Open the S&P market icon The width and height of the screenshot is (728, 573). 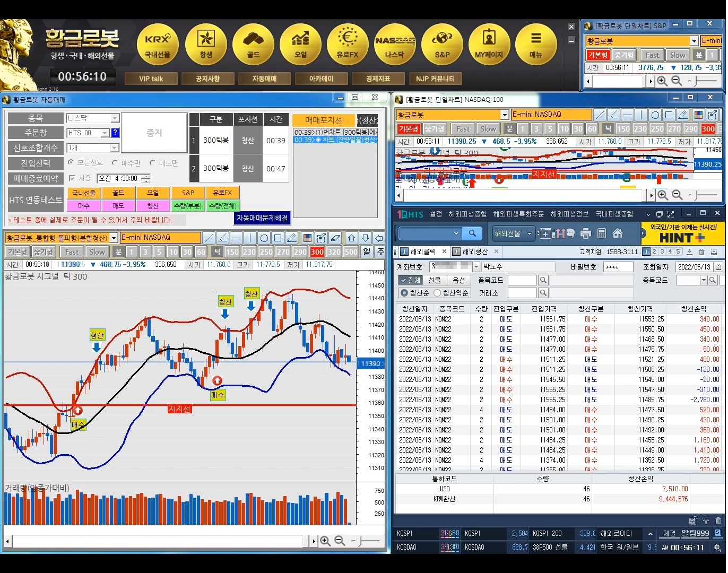pos(442,45)
